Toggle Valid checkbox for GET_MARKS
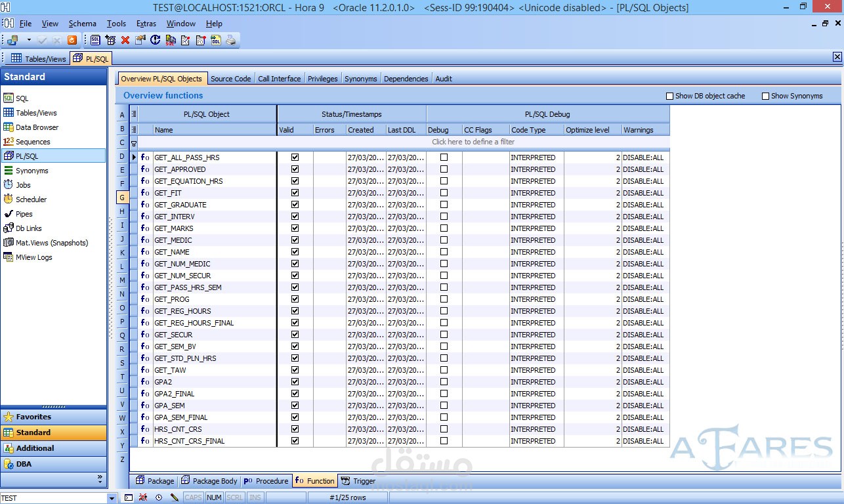This screenshot has width=844, height=504. click(x=295, y=228)
